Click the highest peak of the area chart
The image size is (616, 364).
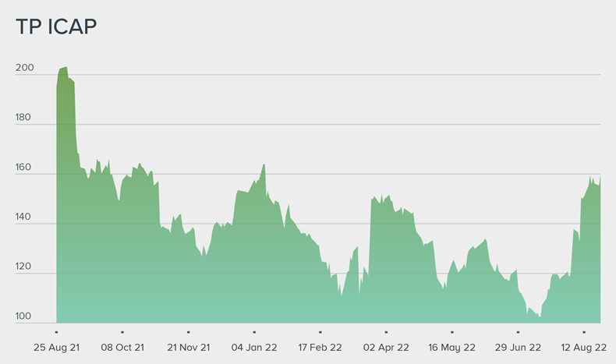(65, 68)
